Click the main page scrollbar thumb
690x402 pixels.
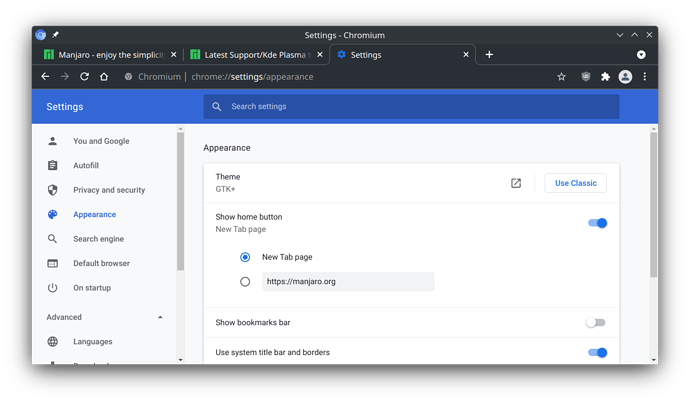click(x=653, y=205)
